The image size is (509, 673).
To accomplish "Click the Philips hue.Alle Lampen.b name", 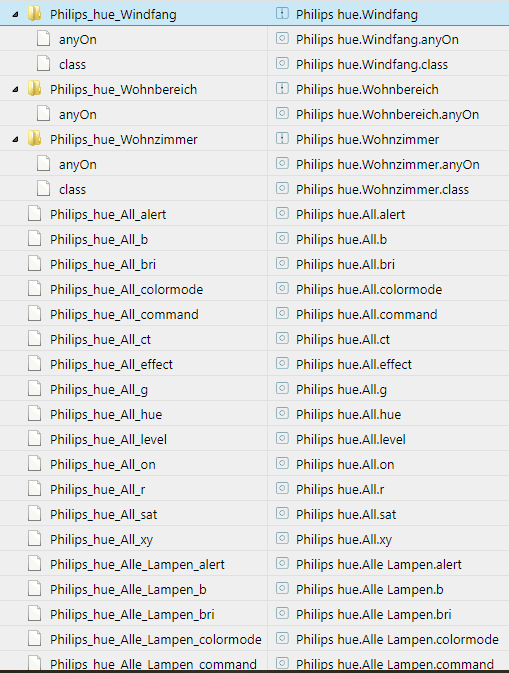I will pos(370,590).
